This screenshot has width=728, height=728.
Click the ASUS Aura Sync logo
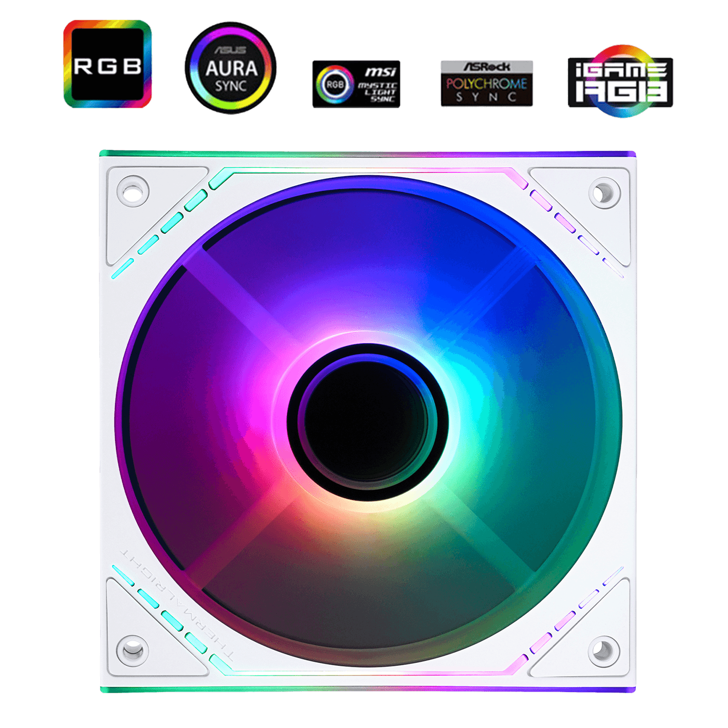coord(231,68)
